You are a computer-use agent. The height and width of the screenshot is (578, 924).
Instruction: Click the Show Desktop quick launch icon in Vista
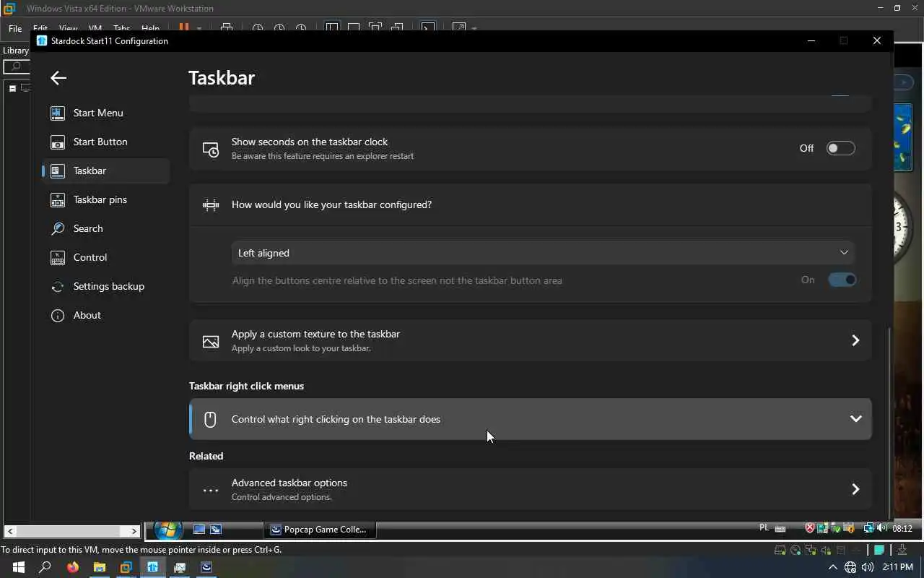pos(199,530)
